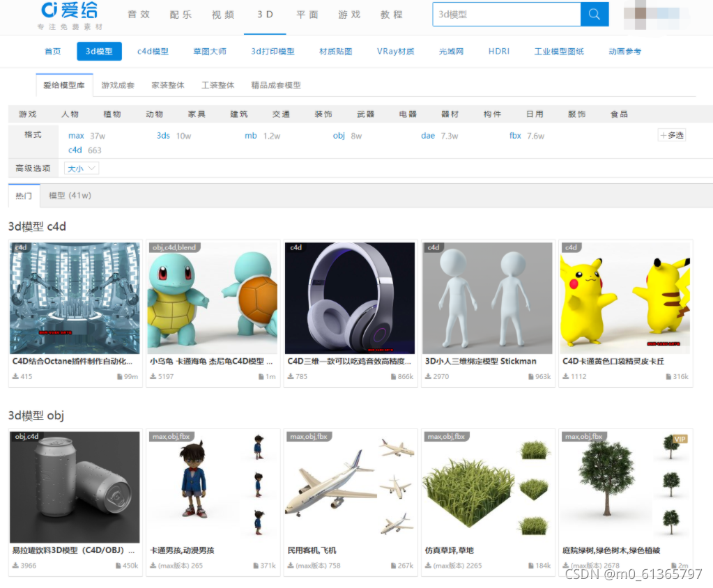713x588 pixels.
Task: Filter format by fbx
Action: click(x=515, y=135)
